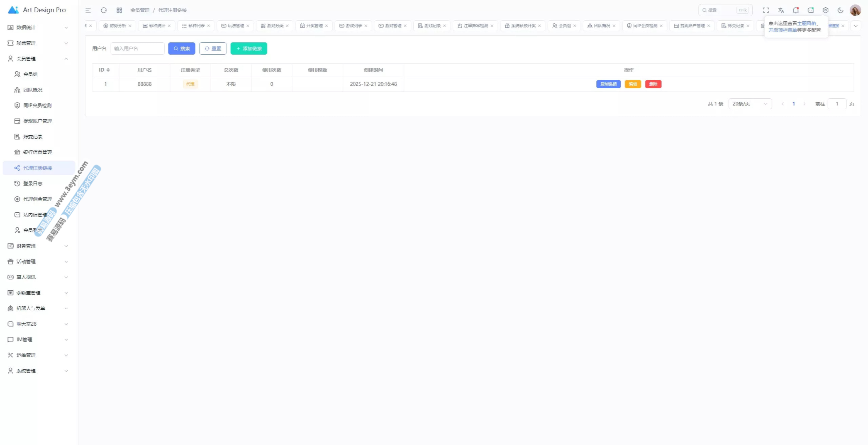Open the settings hexagon gear icon
This screenshot has width=868, height=445.
pyautogui.click(x=826, y=10)
